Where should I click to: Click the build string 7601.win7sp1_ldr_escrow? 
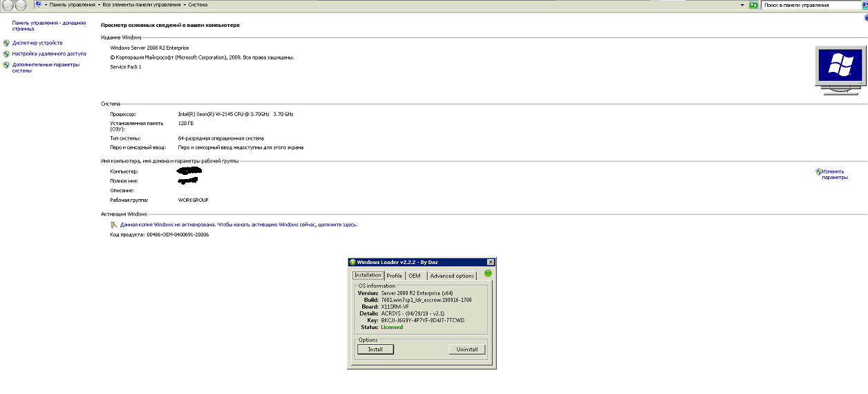pos(426,299)
